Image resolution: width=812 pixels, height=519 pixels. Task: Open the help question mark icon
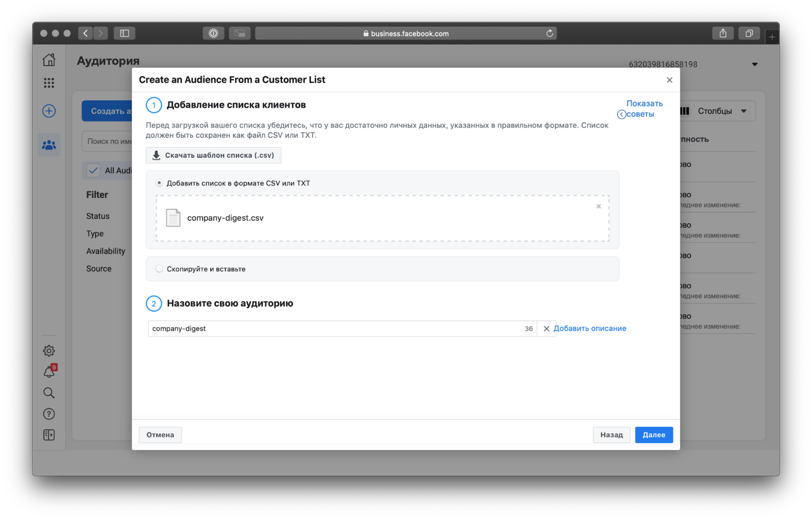[x=49, y=414]
